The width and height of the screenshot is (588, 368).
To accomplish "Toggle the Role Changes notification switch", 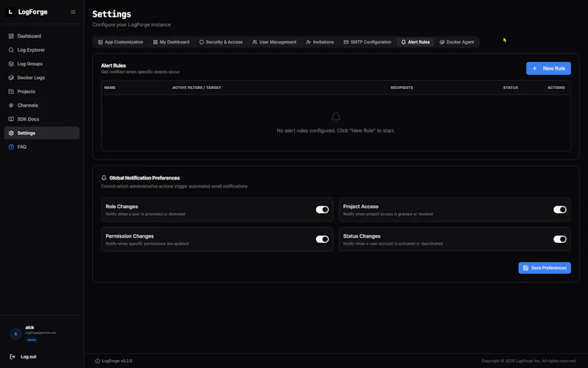I will point(322,210).
